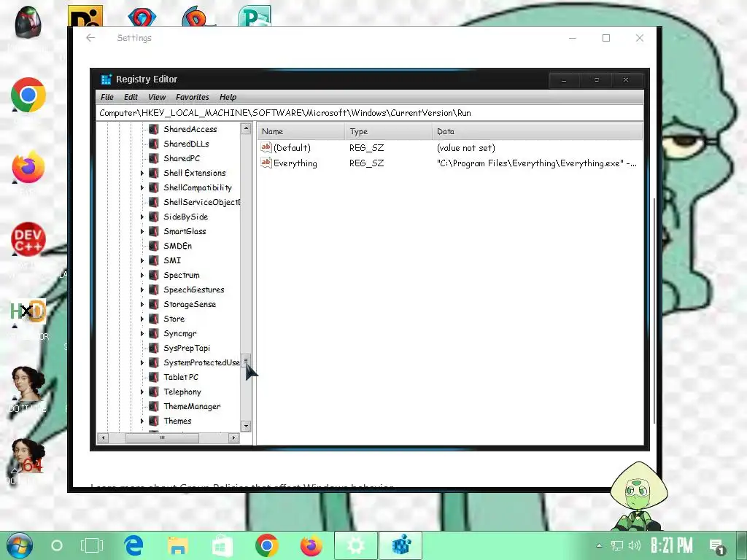
Task: Open Task View on taskbar
Action: pos(91,545)
